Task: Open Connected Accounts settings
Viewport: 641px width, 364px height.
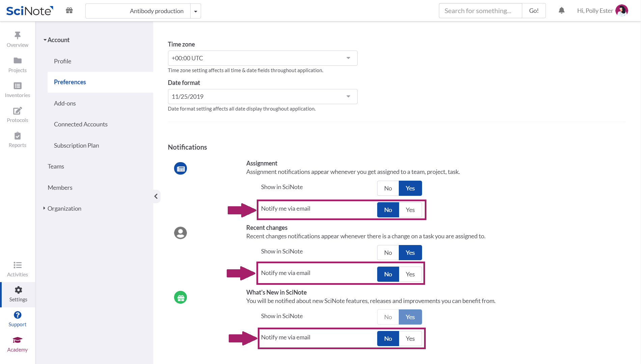Action: [x=81, y=124]
